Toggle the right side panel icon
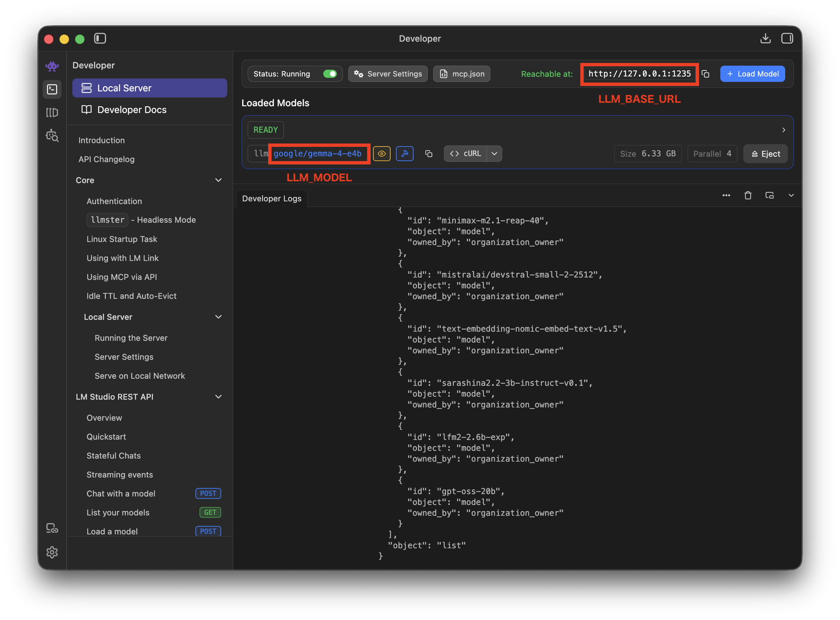This screenshot has width=840, height=620. tap(787, 38)
